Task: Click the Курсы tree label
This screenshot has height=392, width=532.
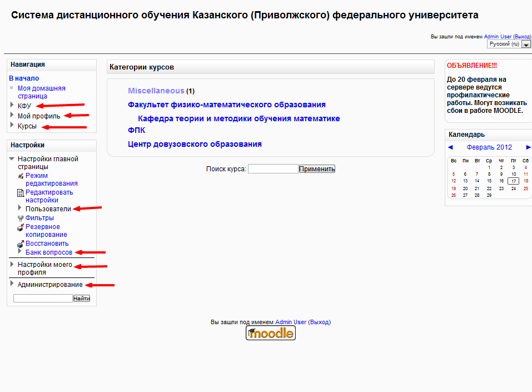Action: click(x=27, y=126)
